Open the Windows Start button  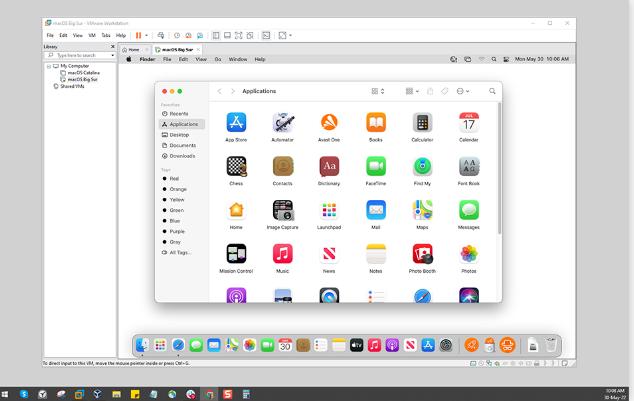coord(5,394)
